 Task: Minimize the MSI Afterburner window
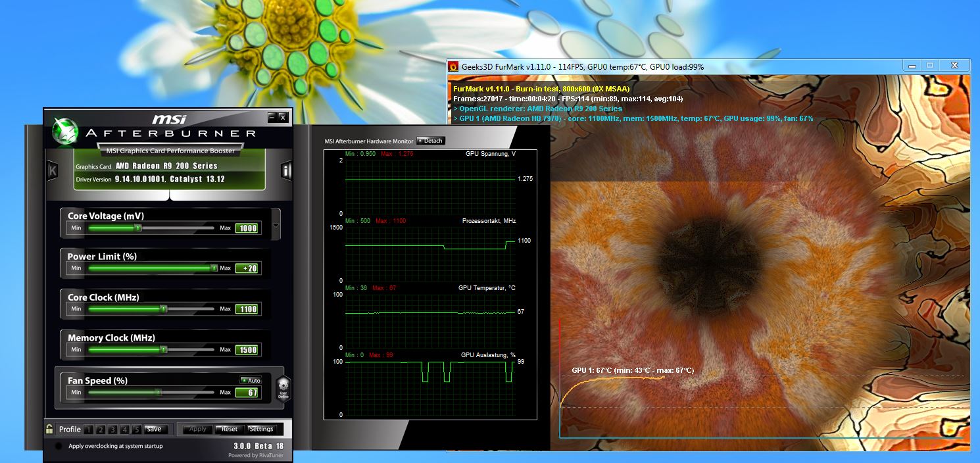tap(272, 117)
